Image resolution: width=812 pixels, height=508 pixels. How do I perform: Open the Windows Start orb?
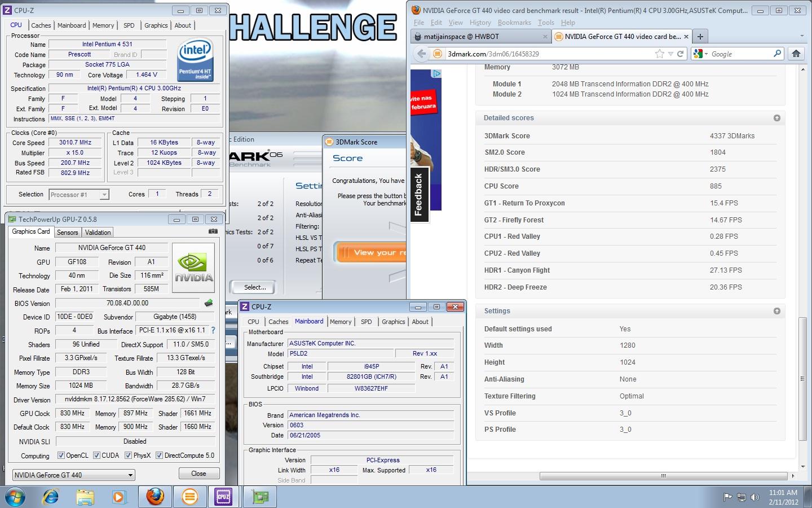[16, 497]
